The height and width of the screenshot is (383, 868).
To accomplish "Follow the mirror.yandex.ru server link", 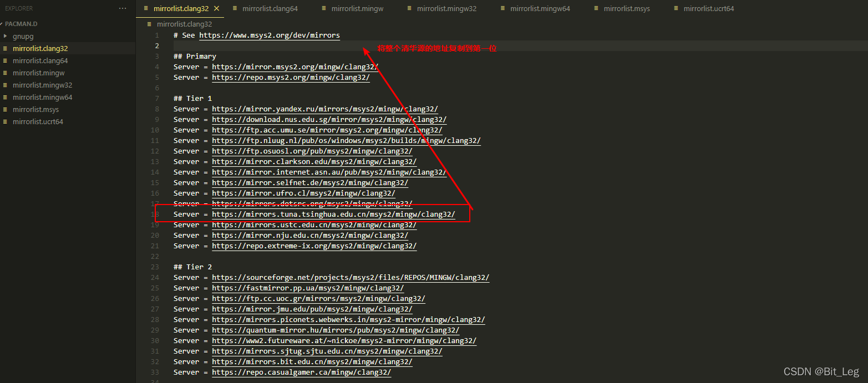I will tap(325, 109).
